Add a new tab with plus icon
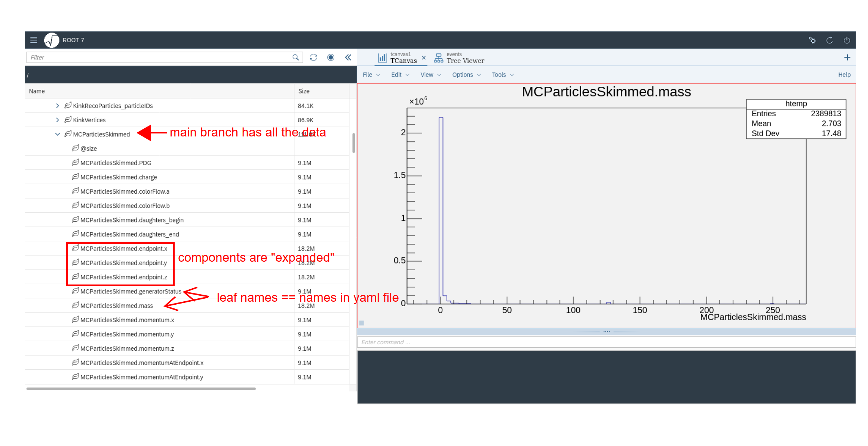The height and width of the screenshot is (446, 868). point(847,57)
